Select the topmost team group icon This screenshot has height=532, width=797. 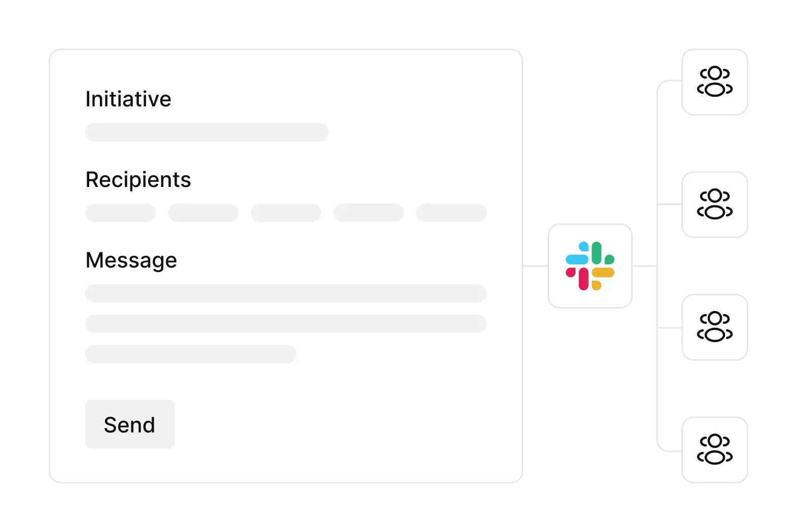[715, 82]
